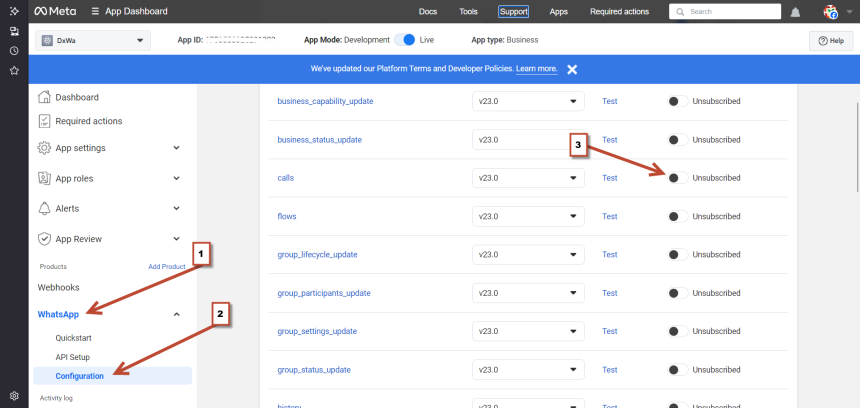Expand the App roles section

click(x=176, y=178)
